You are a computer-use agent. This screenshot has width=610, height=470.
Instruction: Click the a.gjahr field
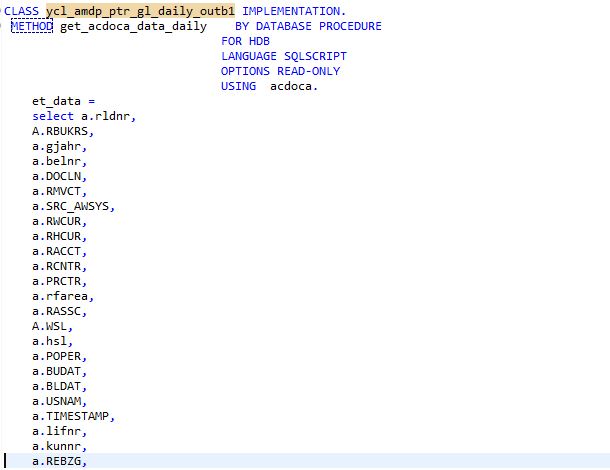(x=60, y=147)
